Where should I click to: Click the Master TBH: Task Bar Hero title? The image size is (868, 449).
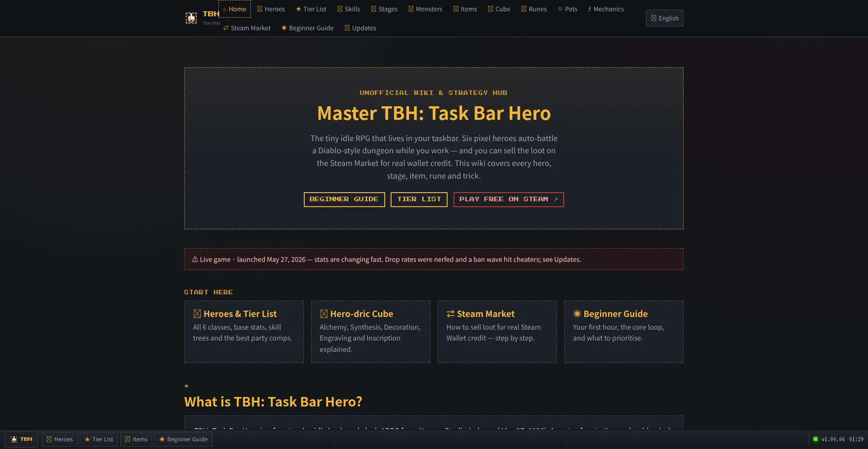[434, 113]
